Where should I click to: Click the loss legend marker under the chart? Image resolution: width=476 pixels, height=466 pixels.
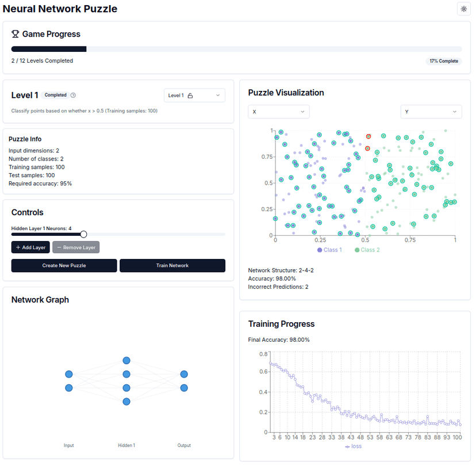tap(347, 446)
